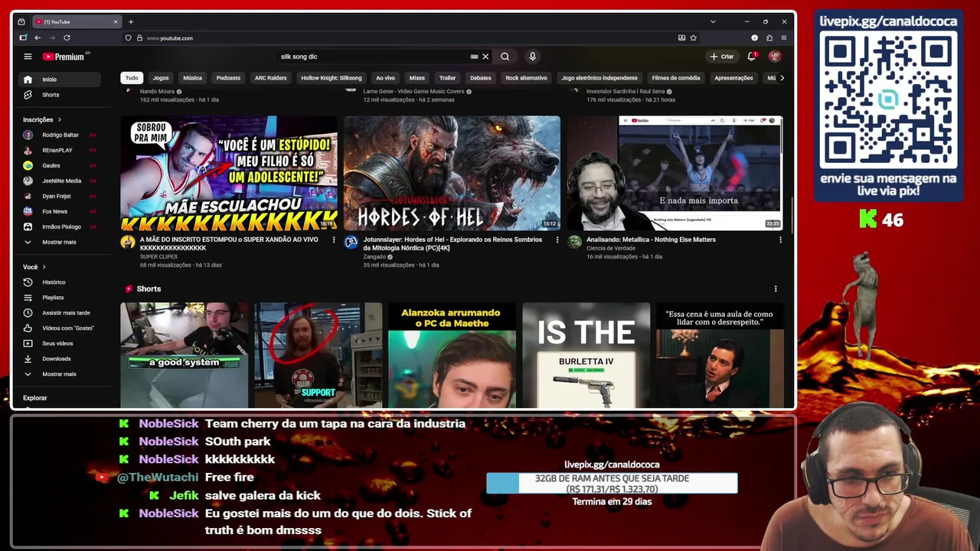
Task: Close the YouTube browser tab
Action: (x=116, y=21)
